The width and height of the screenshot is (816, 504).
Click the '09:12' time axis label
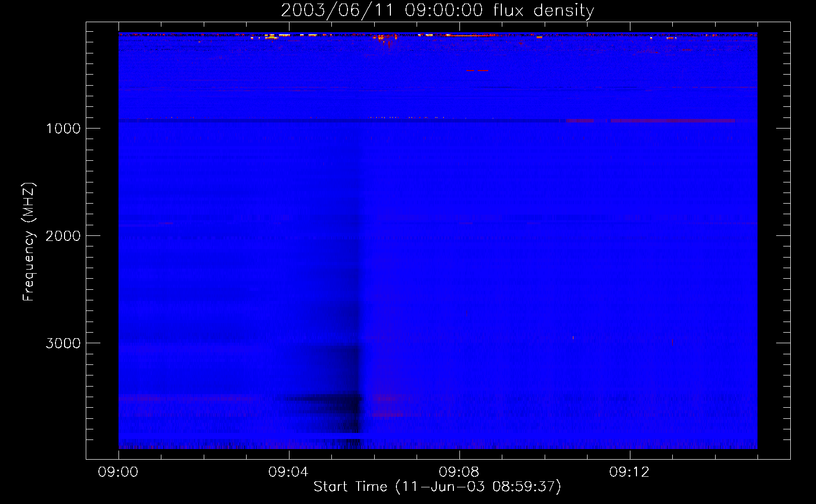click(629, 472)
